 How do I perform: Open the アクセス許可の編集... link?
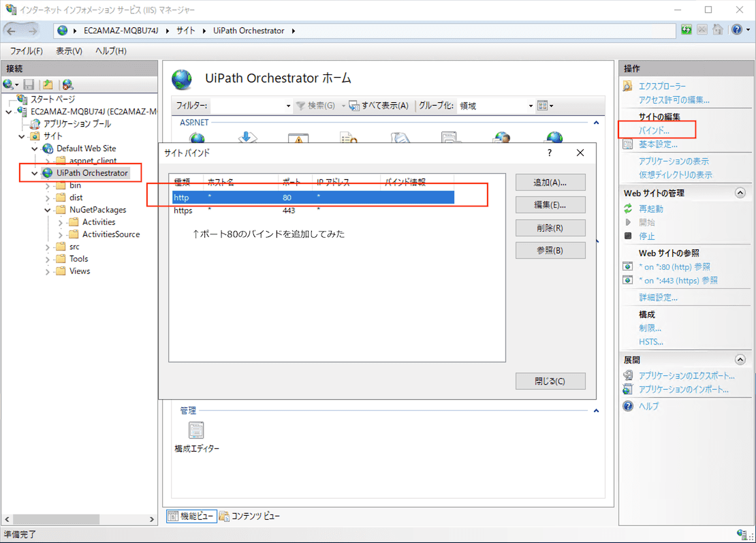coord(674,100)
